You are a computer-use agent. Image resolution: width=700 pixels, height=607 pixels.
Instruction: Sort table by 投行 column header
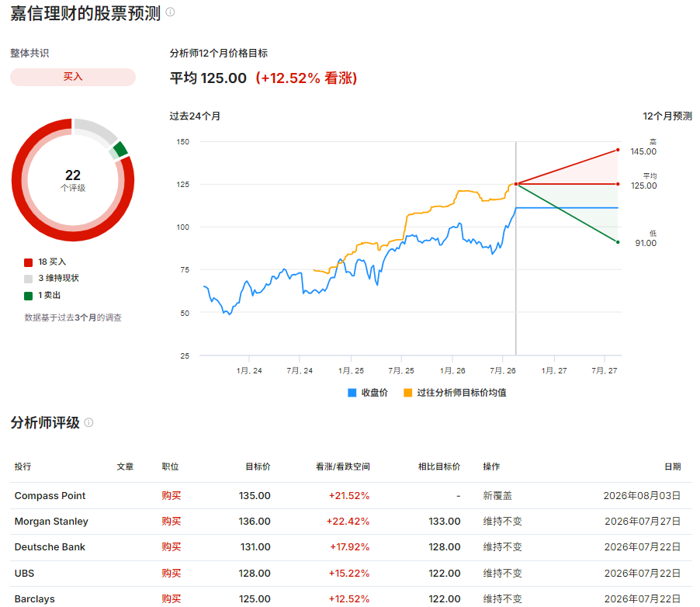pos(23,467)
